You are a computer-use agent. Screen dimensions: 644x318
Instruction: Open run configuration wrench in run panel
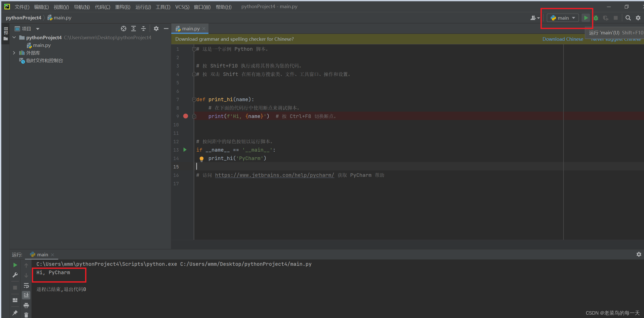click(x=15, y=275)
